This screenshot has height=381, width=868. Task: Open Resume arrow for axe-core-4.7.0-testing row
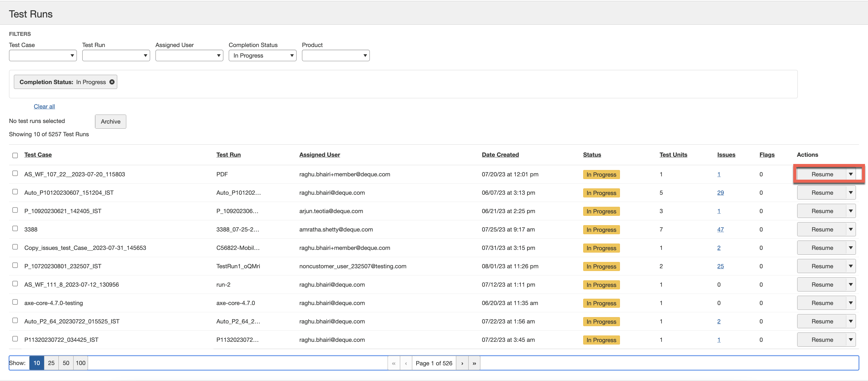coord(851,303)
